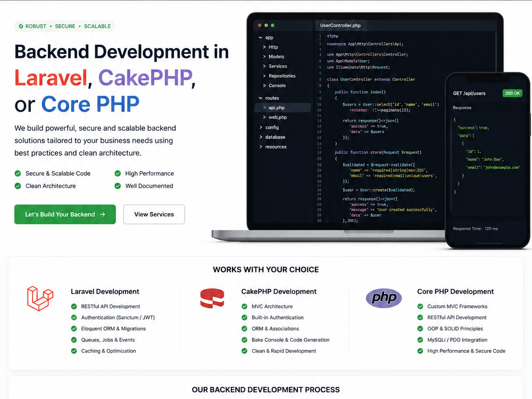Click the red window dot on laptop
The width and height of the screenshot is (532, 399).
(x=260, y=26)
